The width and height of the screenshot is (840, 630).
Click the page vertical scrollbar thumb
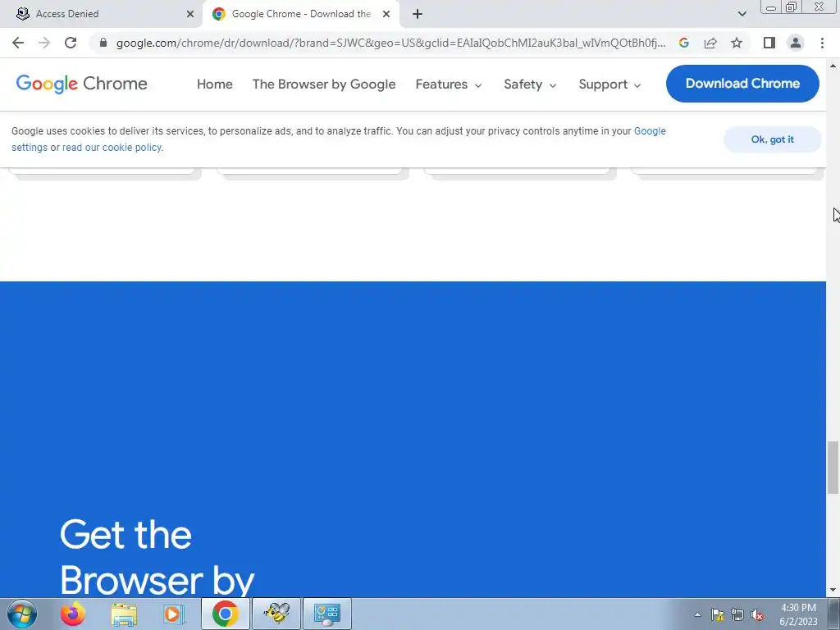pos(833,467)
